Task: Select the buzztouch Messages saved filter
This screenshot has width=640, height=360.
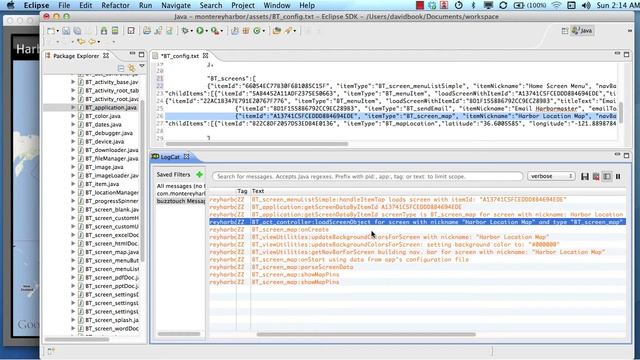Action: (181, 201)
